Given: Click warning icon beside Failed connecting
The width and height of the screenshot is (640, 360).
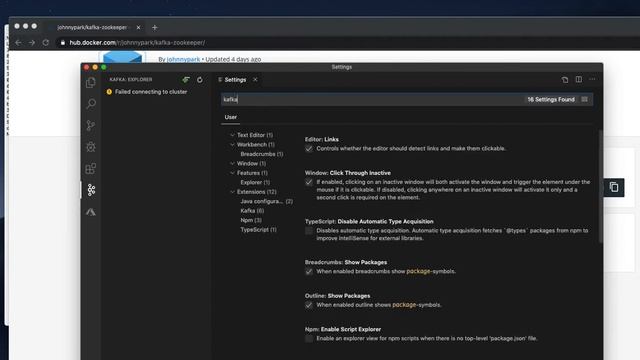Looking at the screenshot, I should (x=109, y=92).
